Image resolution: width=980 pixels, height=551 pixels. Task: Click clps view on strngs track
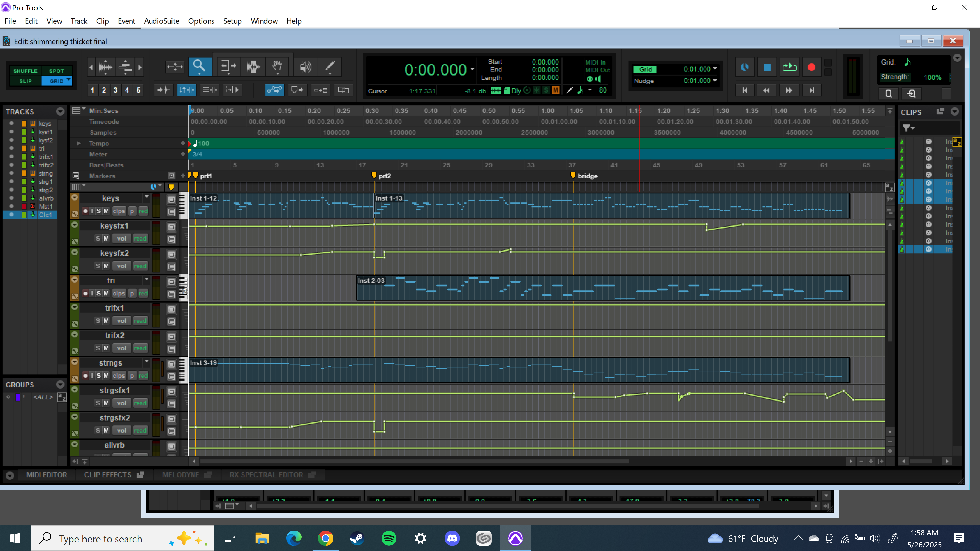tap(119, 375)
